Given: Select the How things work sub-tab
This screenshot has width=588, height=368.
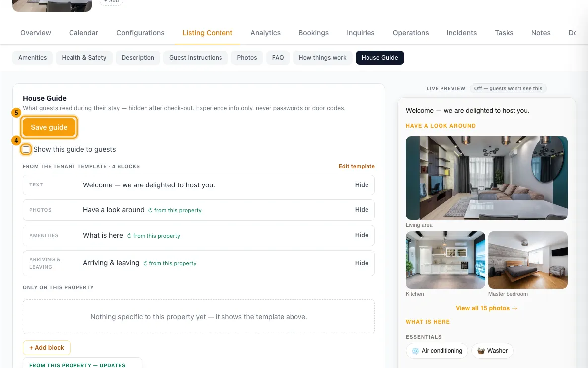Looking at the screenshot, I should pos(322,58).
